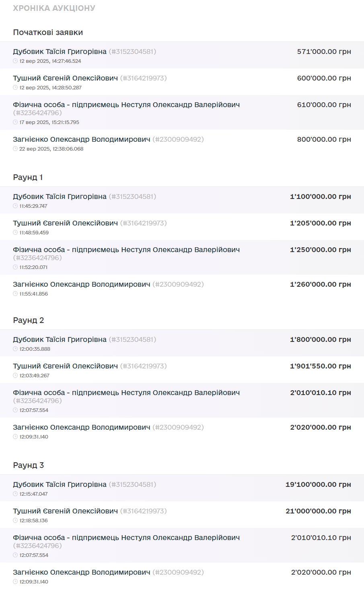Click clock icon beside 12:15:47.047
364x596 pixels.
15,494
